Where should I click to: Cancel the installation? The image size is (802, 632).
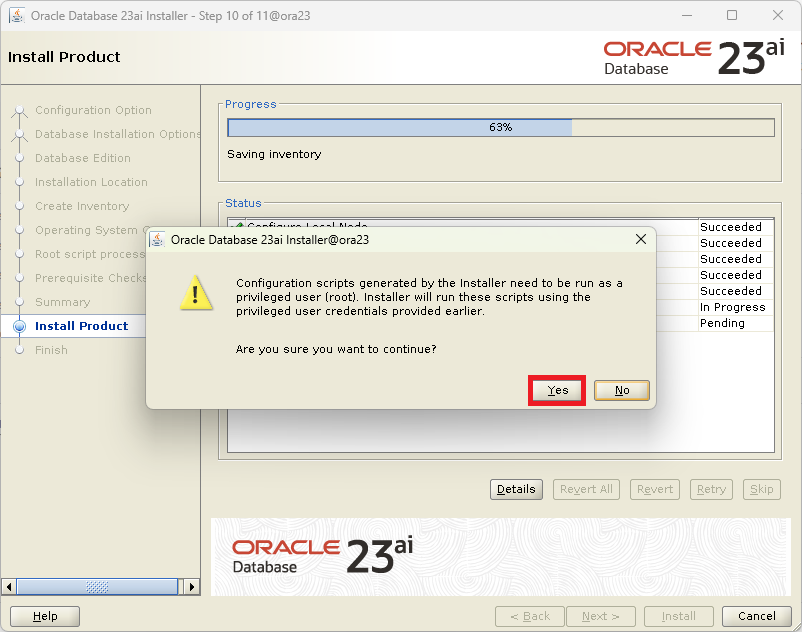tap(756, 616)
